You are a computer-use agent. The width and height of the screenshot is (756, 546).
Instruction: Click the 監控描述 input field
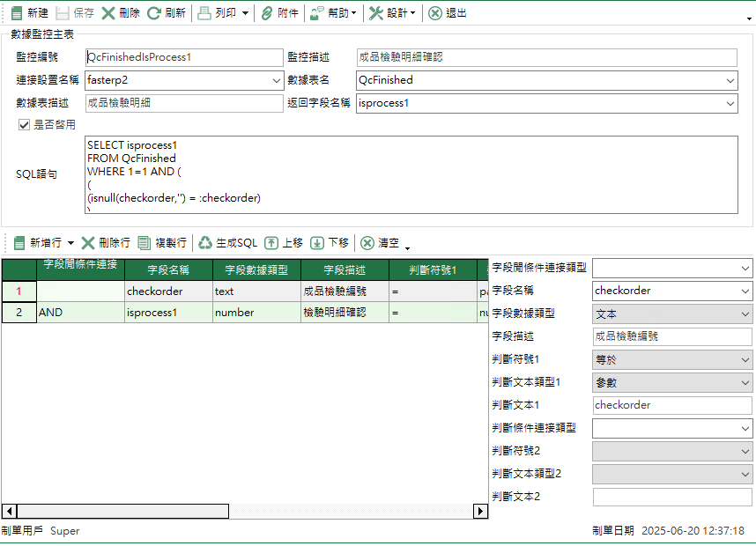click(x=547, y=57)
